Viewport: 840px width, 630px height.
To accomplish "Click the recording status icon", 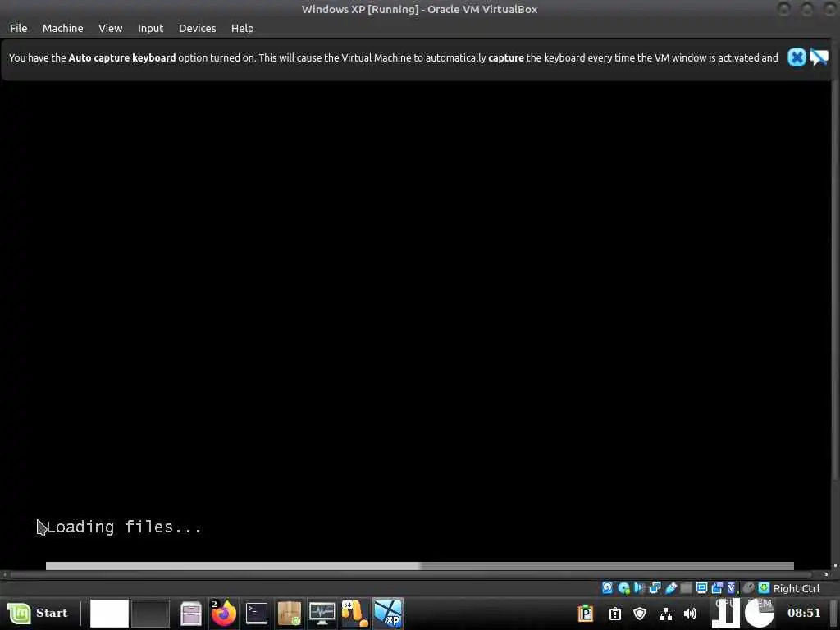I will tap(717, 588).
